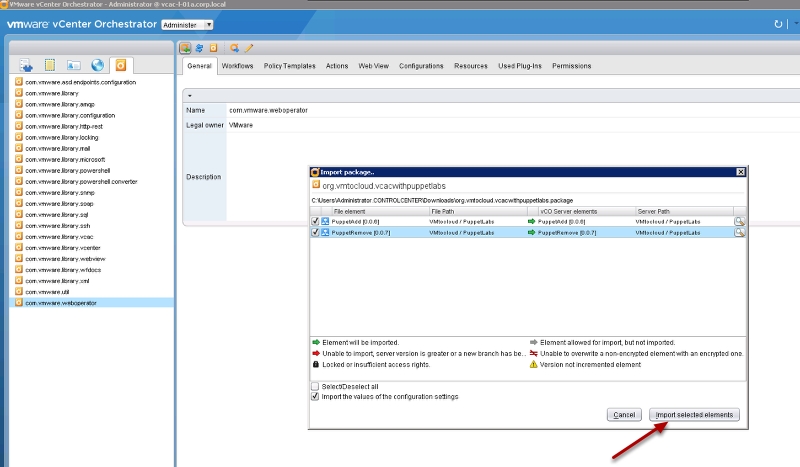Click the Server Path column header
The width and height of the screenshot is (800, 467).
[684, 211]
